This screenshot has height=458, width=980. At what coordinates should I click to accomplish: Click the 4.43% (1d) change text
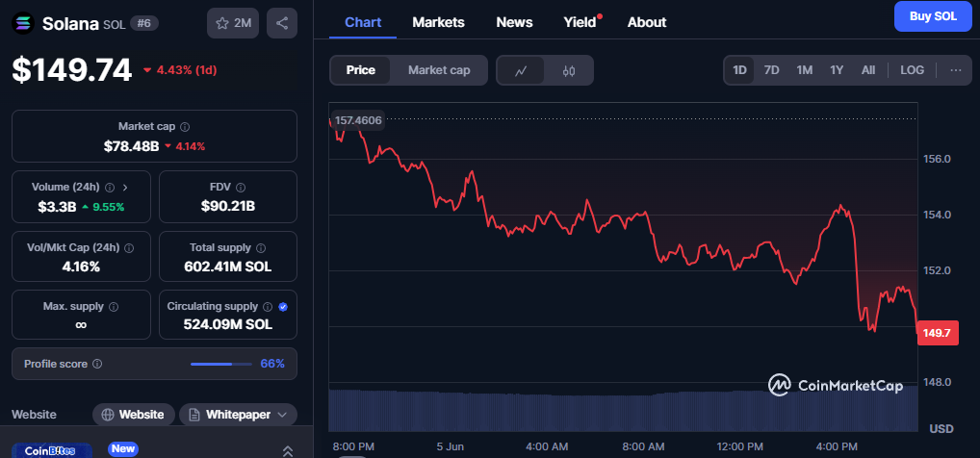(186, 70)
